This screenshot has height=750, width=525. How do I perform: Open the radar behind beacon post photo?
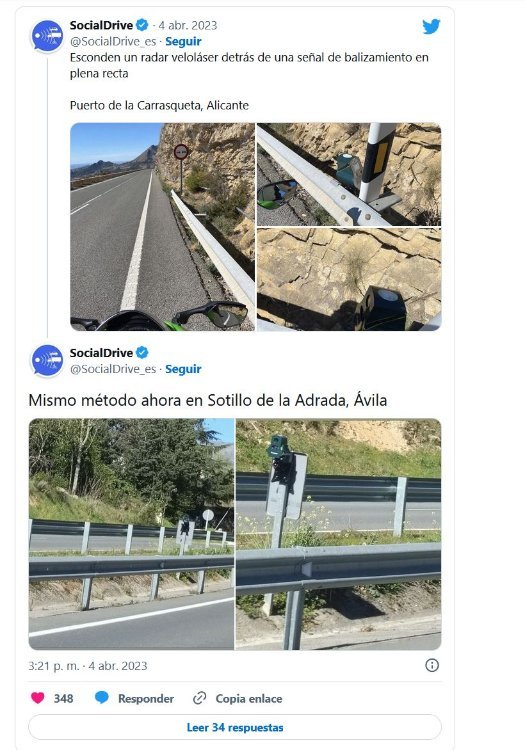pos(349,174)
